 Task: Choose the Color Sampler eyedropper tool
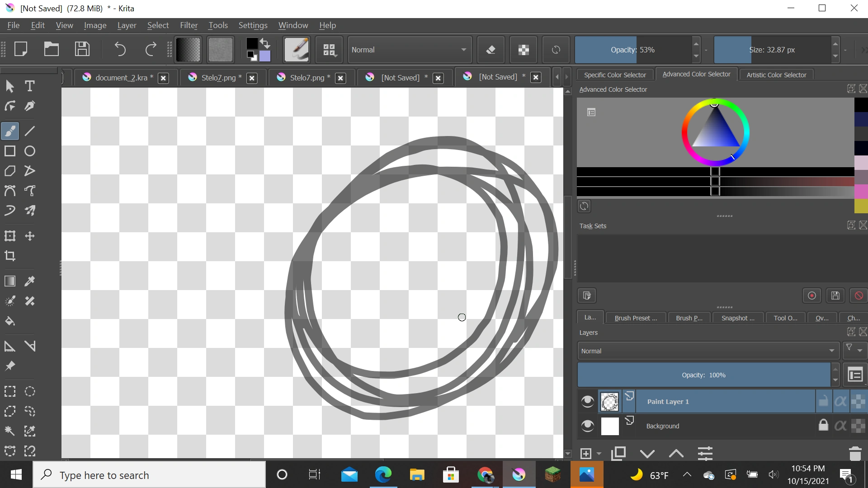point(29,281)
